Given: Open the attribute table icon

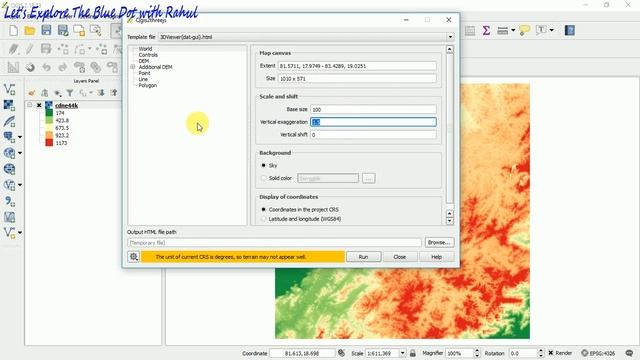Looking at the screenshot, I should coord(470,30).
